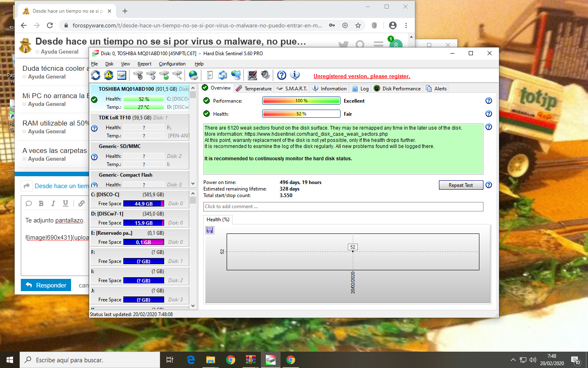Click the Performance 100 % bar
The image size is (588, 368).
(x=301, y=101)
